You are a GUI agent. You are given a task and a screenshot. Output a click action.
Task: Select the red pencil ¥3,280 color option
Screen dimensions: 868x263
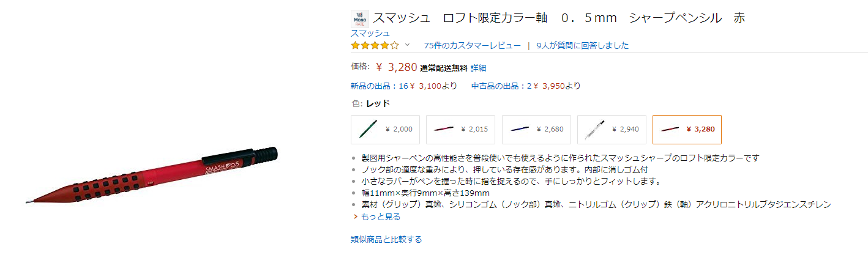tap(687, 130)
